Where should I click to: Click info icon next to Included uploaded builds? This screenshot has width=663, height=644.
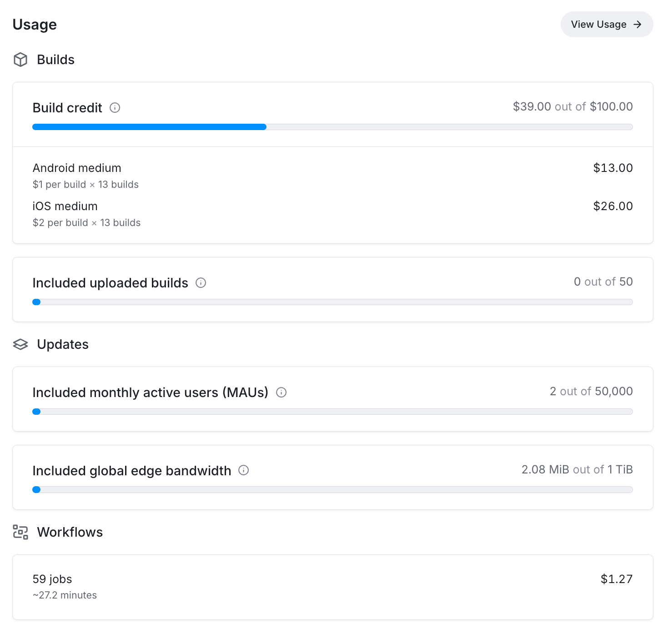point(201,283)
